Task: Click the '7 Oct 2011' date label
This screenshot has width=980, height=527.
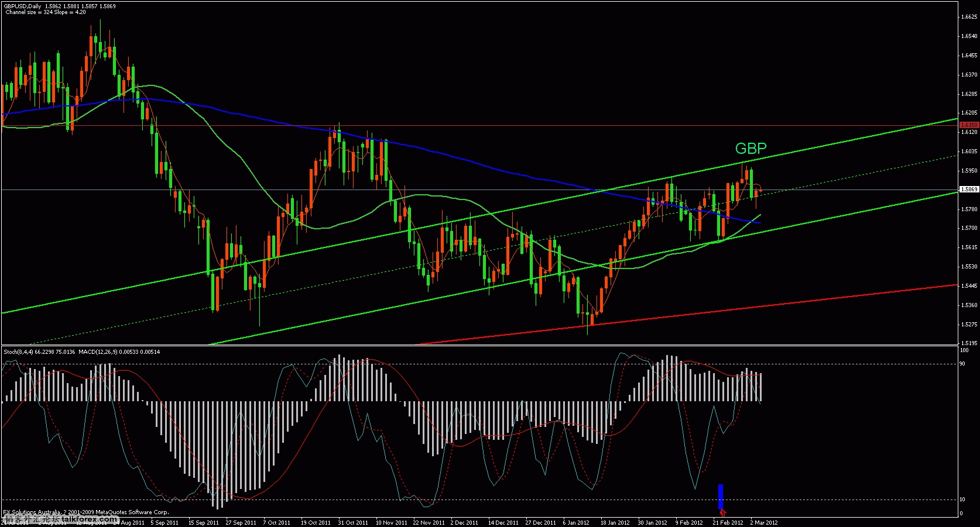Action: (277, 523)
